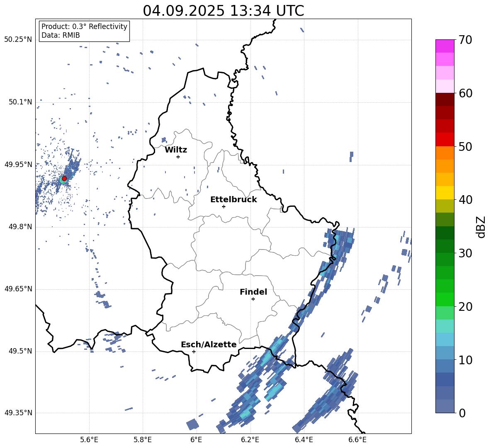Screen dimensions: 491x448
Task: Click the 5.8°E longitude label
Action: (x=143, y=440)
